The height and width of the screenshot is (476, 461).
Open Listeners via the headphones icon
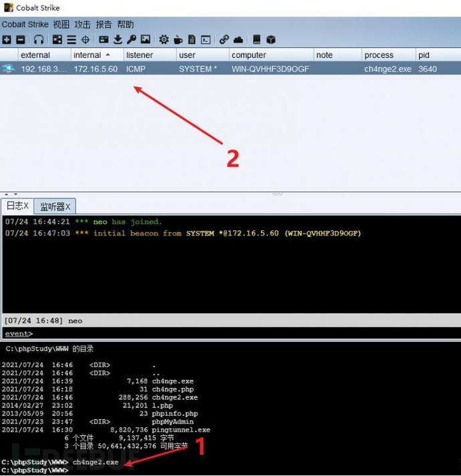[x=39, y=39]
